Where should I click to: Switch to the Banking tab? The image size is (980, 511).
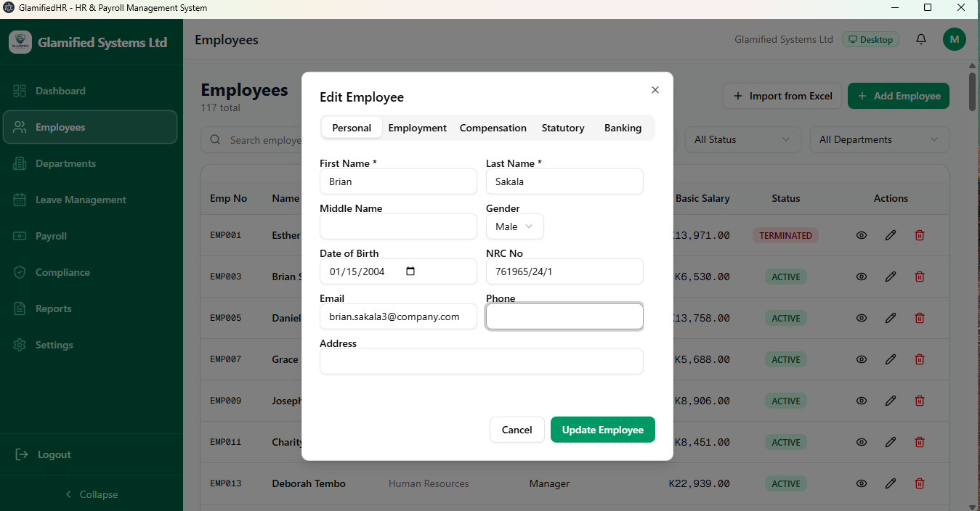click(623, 128)
